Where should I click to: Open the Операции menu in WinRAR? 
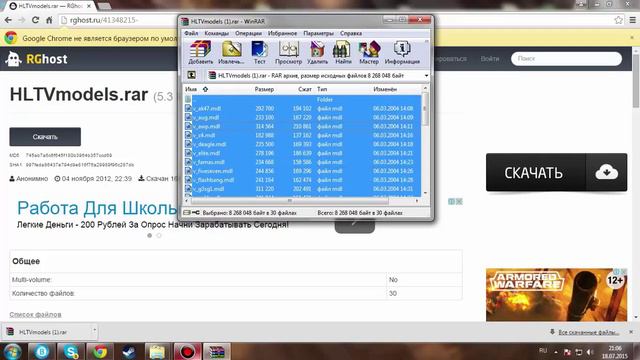click(x=248, y=33)
